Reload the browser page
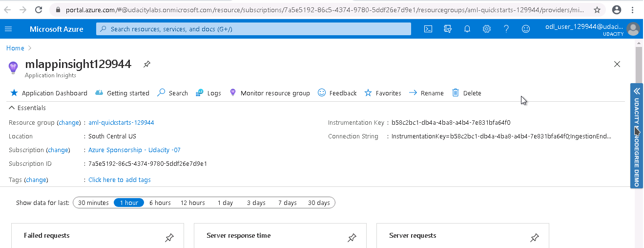This screenshot has width=644, height=248. (x=38, y=9)
